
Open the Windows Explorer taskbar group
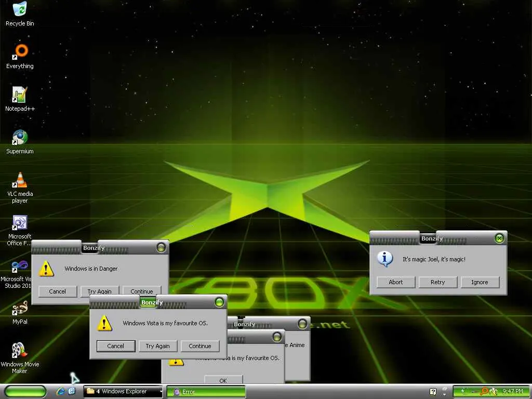(x=123, y=391)
